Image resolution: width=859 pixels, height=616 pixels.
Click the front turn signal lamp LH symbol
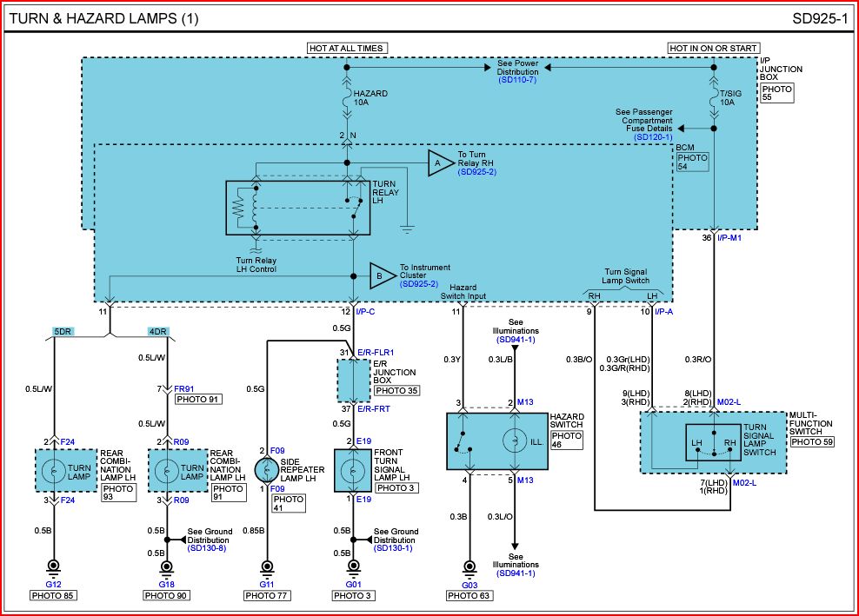tap(353, 470)
